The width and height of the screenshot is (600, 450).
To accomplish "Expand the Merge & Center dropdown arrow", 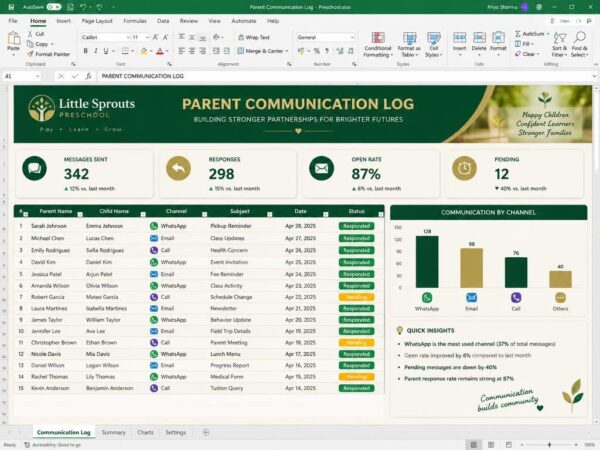I will (287, 51).
